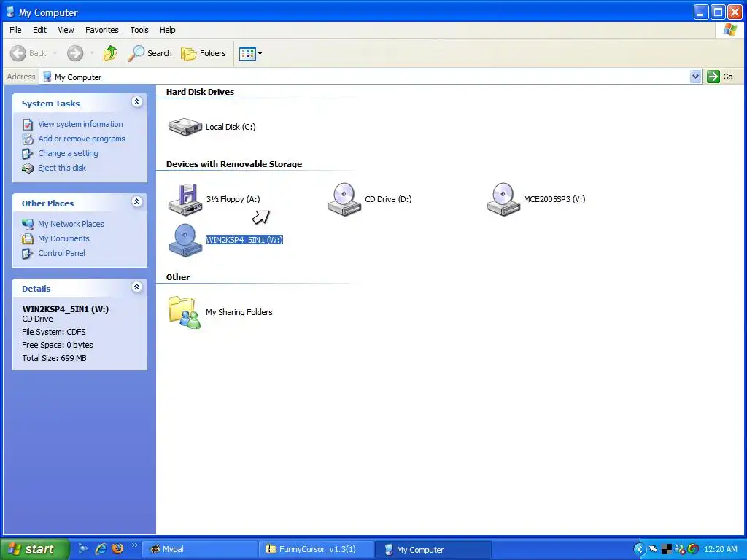Click the My Network Places icon
The height and width of the screenshot is (560, 747).
click(28, 224)
